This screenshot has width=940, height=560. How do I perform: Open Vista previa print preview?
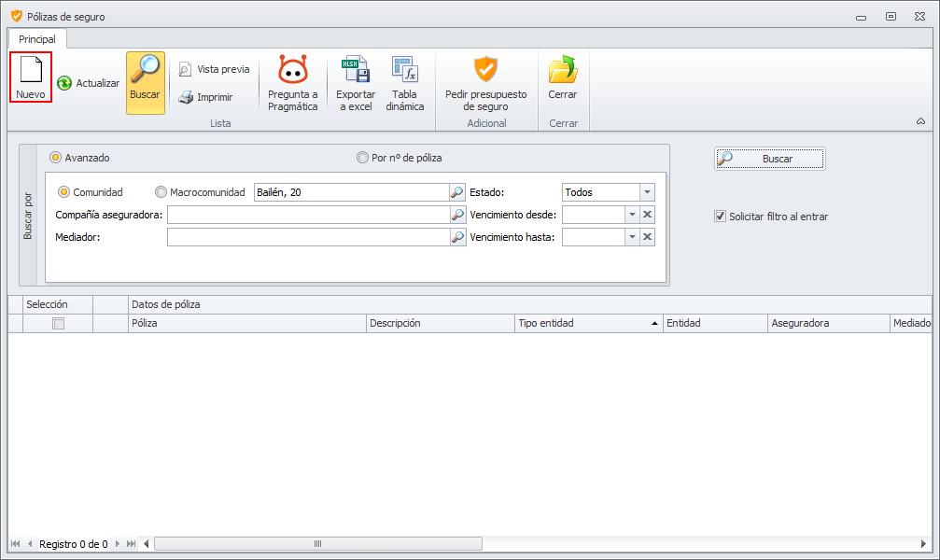pyautogui.click(x=214, y=69)
